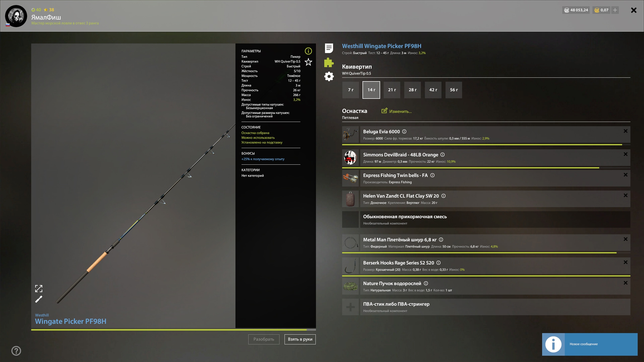Screen dimensions: 644x362
Task: Select the 7 г quivertip
Action: click(x=351, y=90)
